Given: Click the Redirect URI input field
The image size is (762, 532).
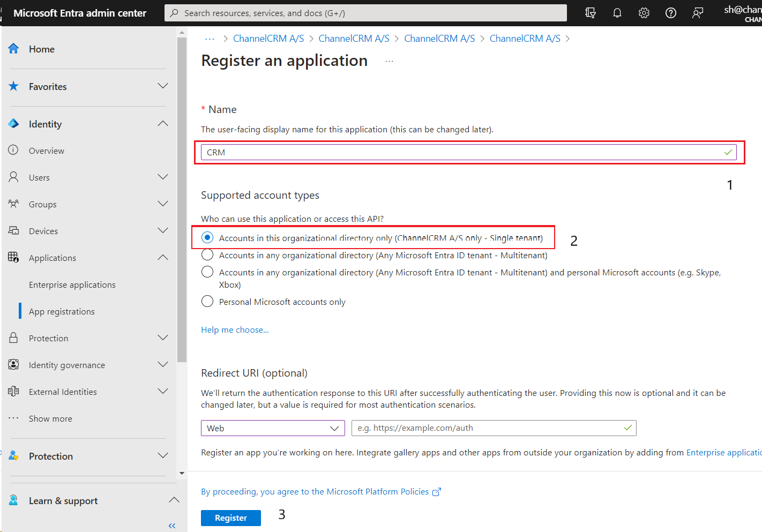Looking at the screenshot, I should tap(494, 428).
